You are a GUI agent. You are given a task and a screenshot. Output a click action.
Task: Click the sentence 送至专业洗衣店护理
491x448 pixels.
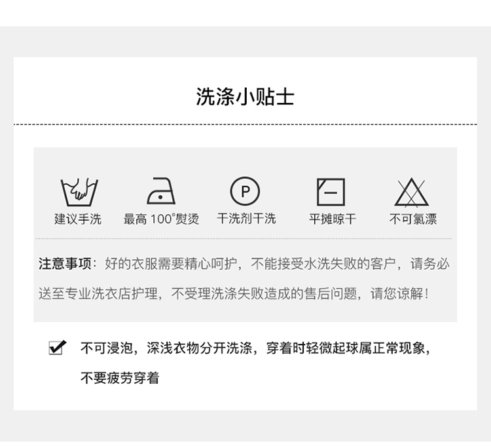(x=98, y=293)
